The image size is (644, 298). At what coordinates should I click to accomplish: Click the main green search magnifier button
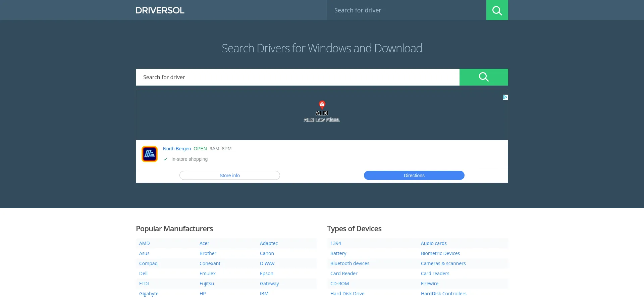pos(484,77)
